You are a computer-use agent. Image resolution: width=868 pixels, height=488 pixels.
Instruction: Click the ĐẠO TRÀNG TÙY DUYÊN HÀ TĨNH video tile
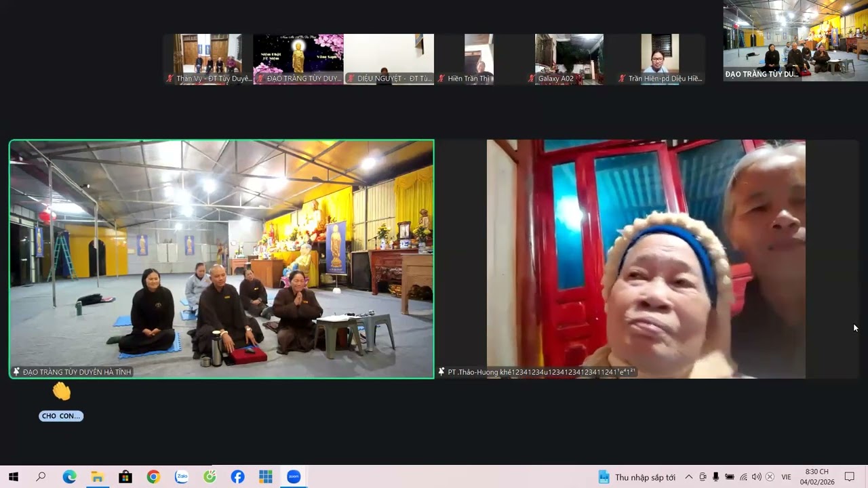click(222, 259)
